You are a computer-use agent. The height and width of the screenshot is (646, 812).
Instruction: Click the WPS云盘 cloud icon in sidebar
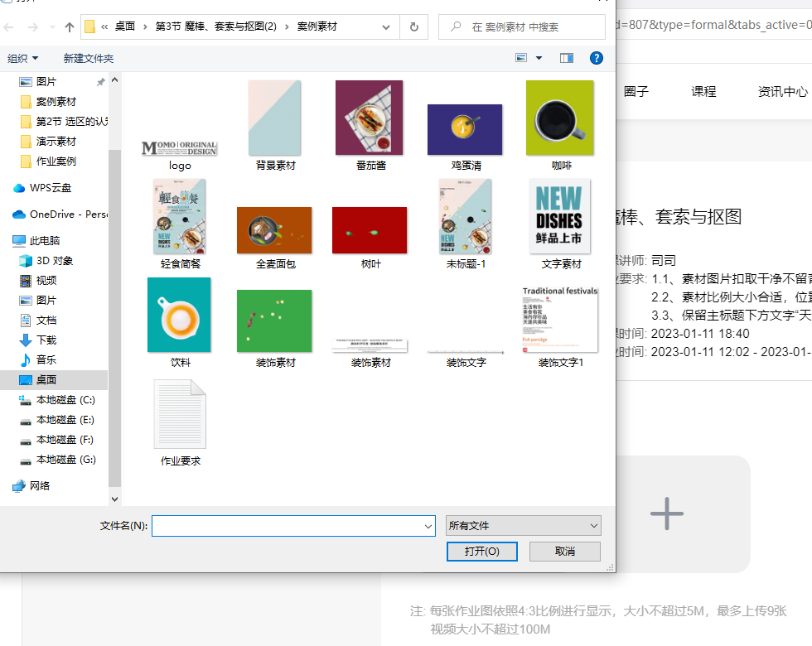(x=19, y=188)
